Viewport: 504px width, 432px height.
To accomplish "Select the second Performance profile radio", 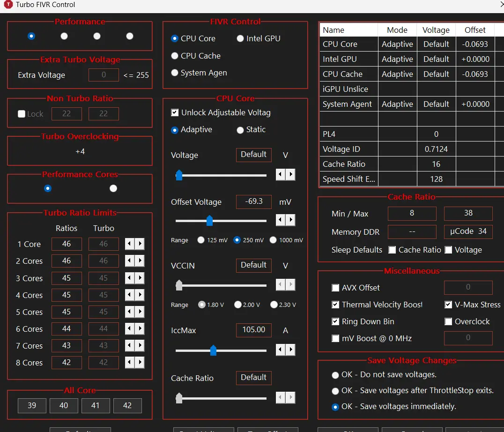I will 64,36.
